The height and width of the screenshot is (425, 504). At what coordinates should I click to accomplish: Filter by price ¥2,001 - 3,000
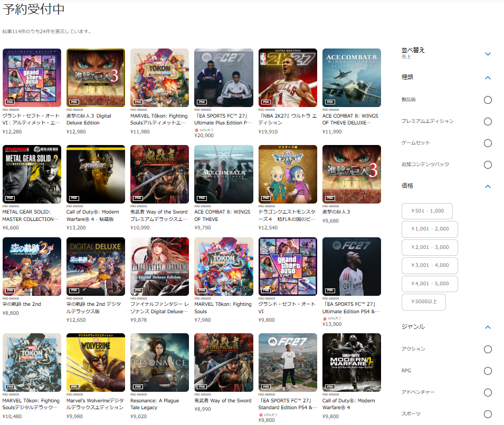[x=430, y=247]
